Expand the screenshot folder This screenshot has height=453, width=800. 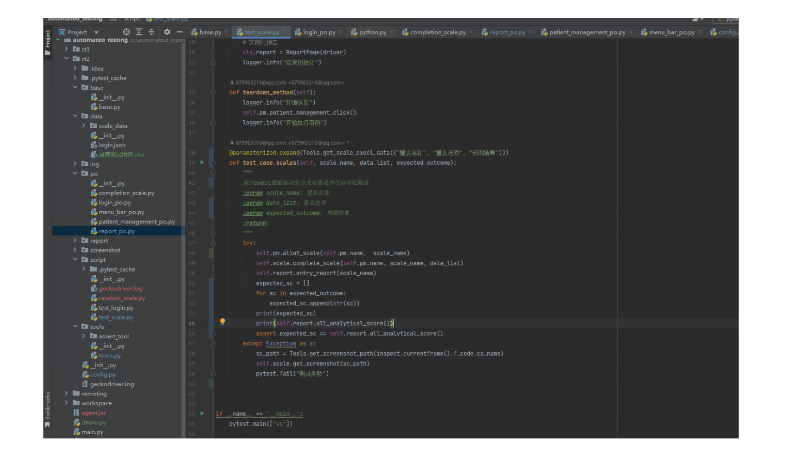pos(75,250)
